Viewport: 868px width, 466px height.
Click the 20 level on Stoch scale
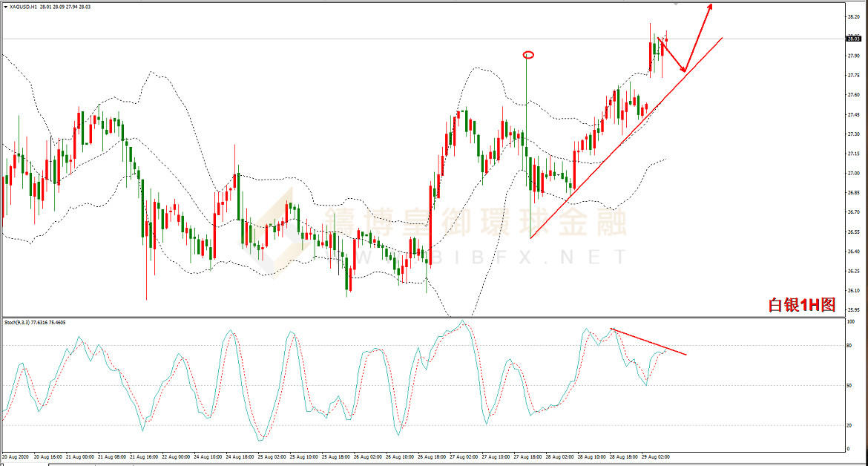[849, 425]
